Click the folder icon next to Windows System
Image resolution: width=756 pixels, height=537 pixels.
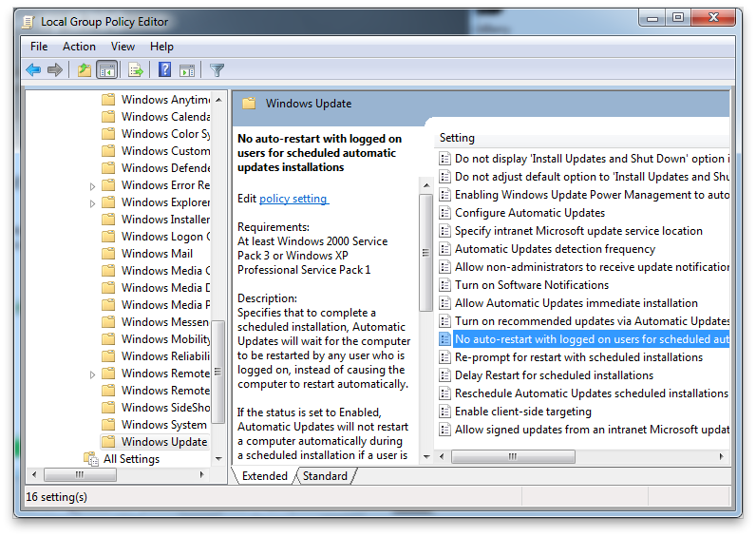coord(108,425)
